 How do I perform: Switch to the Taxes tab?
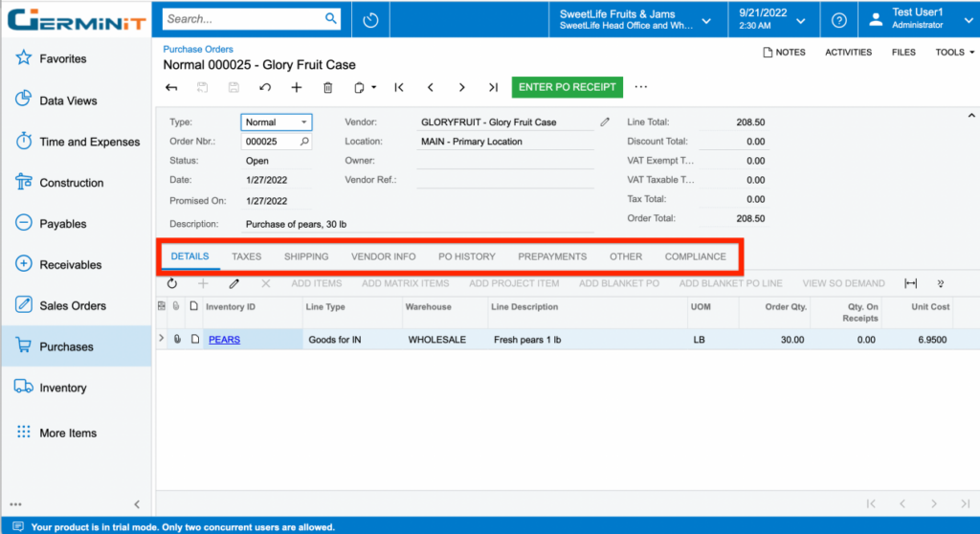click(246, 256)
